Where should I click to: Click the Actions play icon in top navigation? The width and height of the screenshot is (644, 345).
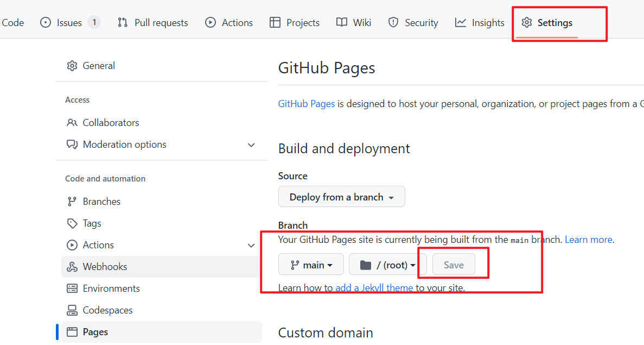211,23
